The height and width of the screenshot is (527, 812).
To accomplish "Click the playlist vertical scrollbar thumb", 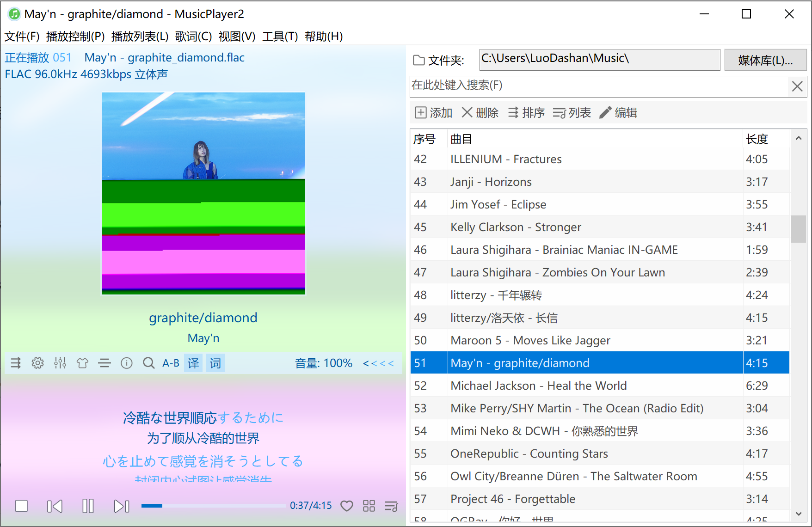I will click(x=799, y=229).
